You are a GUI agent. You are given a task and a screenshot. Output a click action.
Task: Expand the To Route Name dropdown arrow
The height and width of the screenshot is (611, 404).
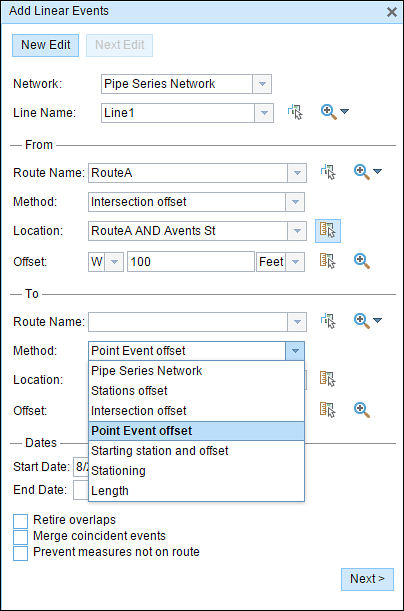[297, 322]
